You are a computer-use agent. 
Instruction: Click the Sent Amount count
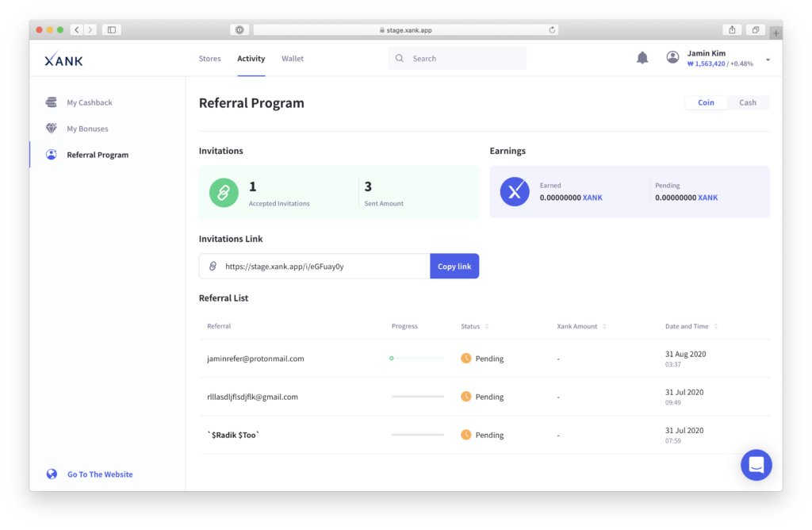coord(368,186)
